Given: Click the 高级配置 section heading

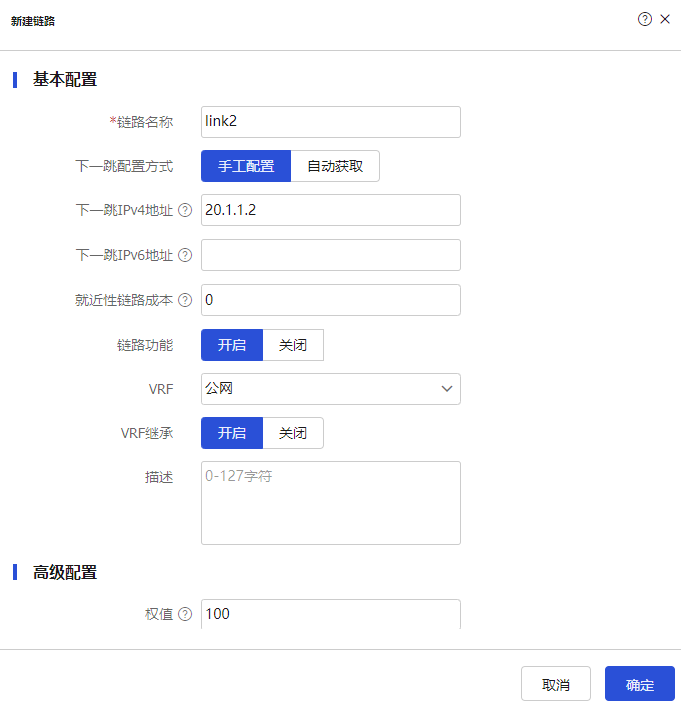Looking at the screenshot, I should pos(65,572).
